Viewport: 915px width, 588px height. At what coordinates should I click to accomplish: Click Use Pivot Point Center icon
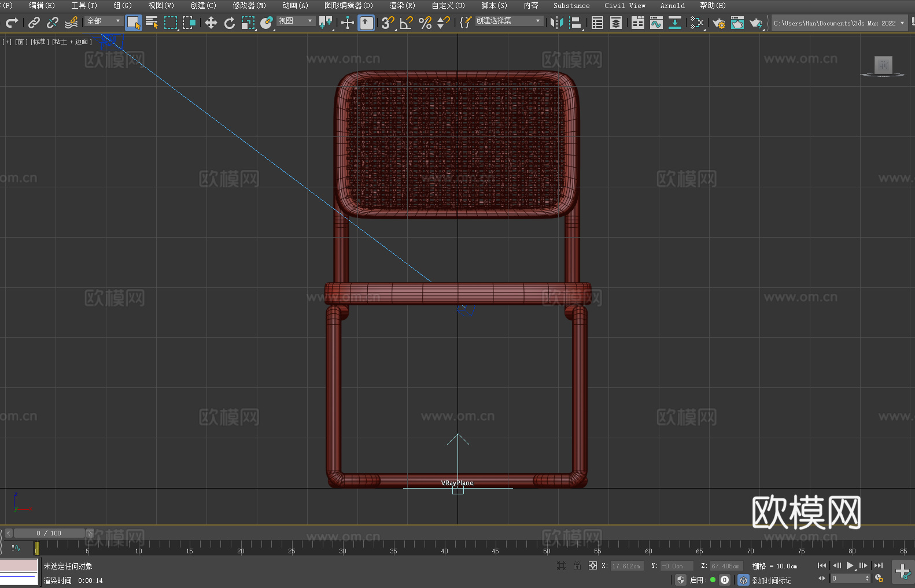(326, 23)
